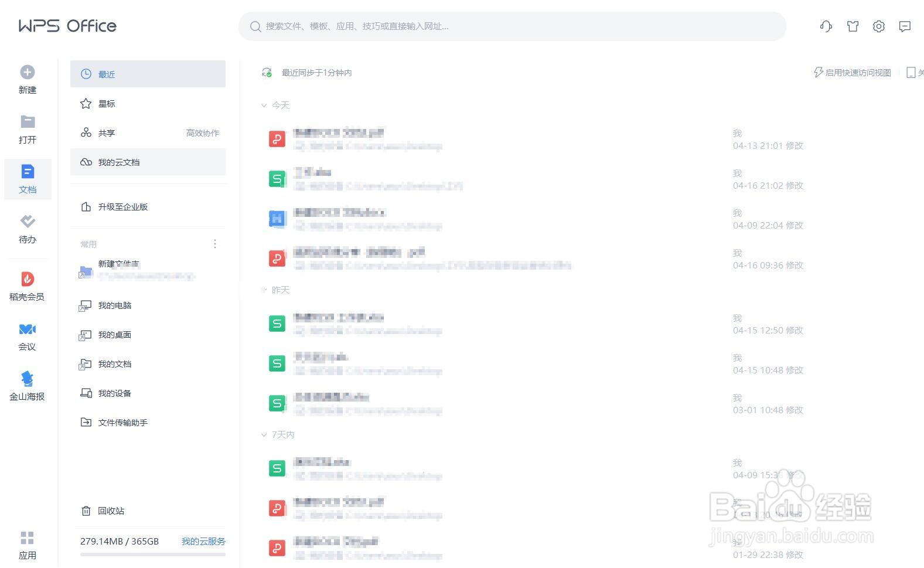Open 新建文件夹 pinned folder

coord(148,270)
